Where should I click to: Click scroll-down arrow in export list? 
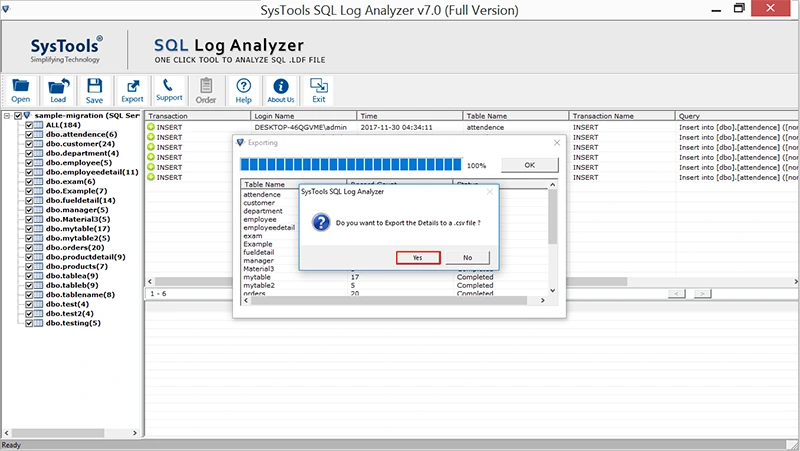tap(553, 290)
